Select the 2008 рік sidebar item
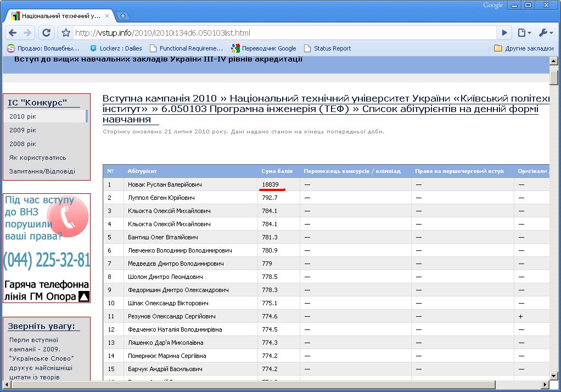 (23, 144)
